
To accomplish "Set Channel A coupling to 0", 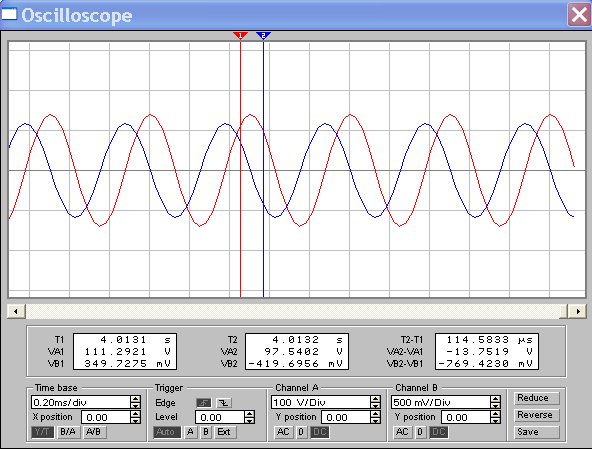I will pos(301,432).
